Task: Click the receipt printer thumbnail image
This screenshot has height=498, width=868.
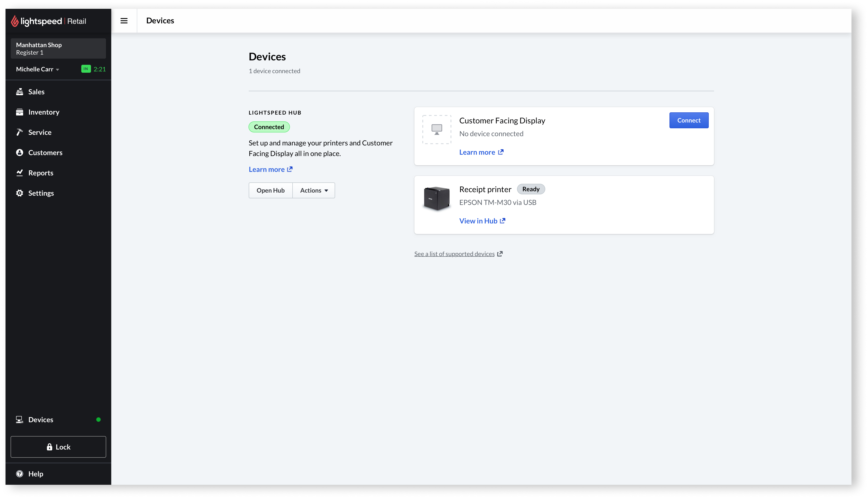Action: tap(437, 198)
